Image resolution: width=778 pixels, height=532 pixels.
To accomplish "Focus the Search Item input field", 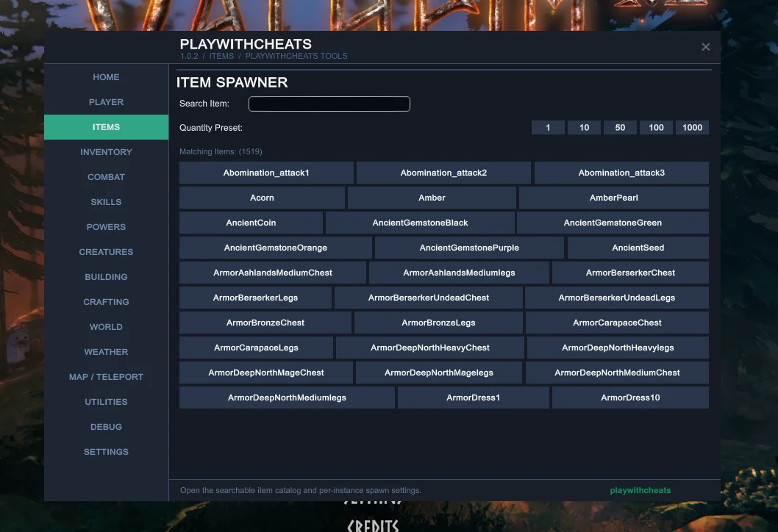I will (329, 104).
